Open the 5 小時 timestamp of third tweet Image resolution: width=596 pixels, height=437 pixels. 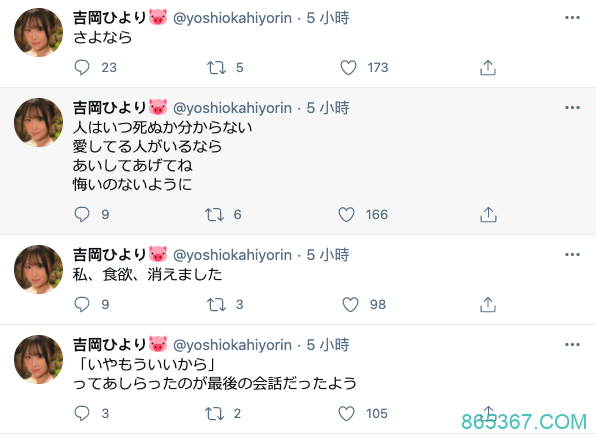click(328, 255)
